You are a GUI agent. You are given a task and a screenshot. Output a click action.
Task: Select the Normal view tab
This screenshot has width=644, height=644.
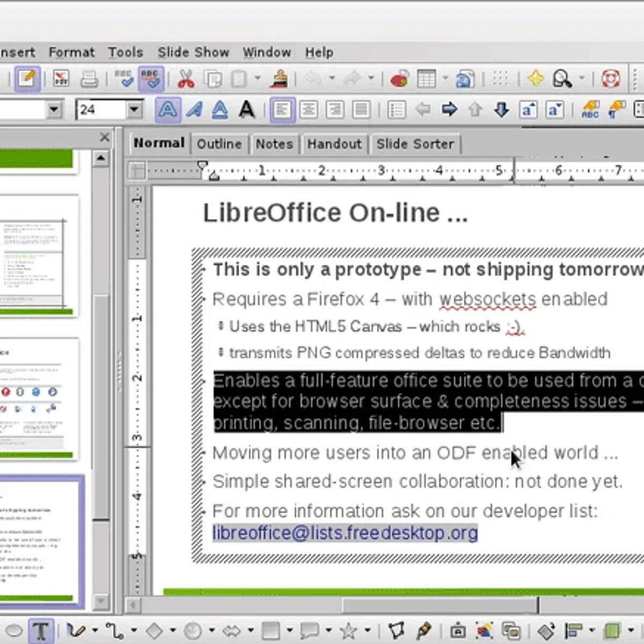tap(159, 143)
